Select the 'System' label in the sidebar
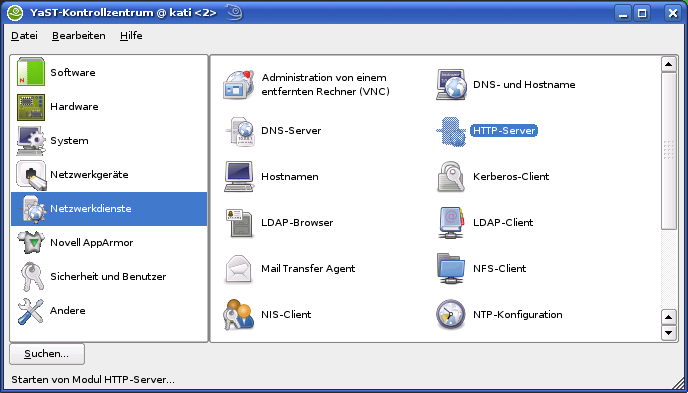This screenshot has width=688, height=393. point(69,140)
